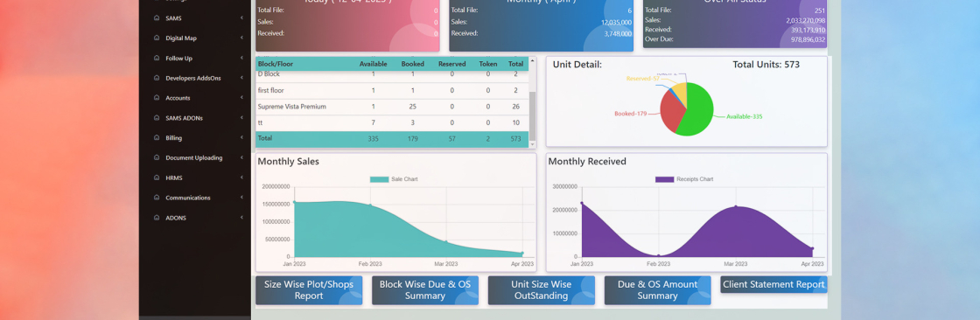980x320 pixels.
Task: Click the Available column header
Action: pyautogui.click(x=373, y=64)
